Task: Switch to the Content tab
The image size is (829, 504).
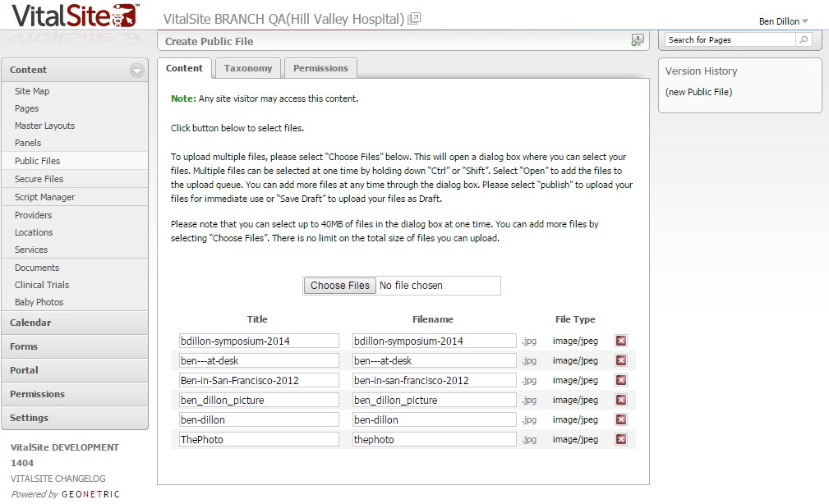Action: coord(185,68)
